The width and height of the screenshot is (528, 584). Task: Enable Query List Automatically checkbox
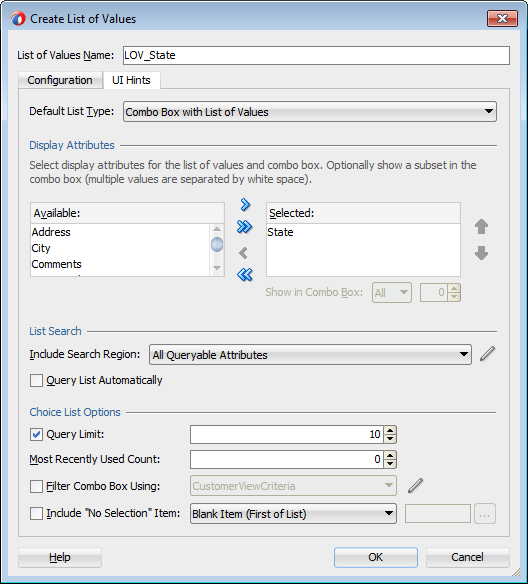tap(36, 381)
